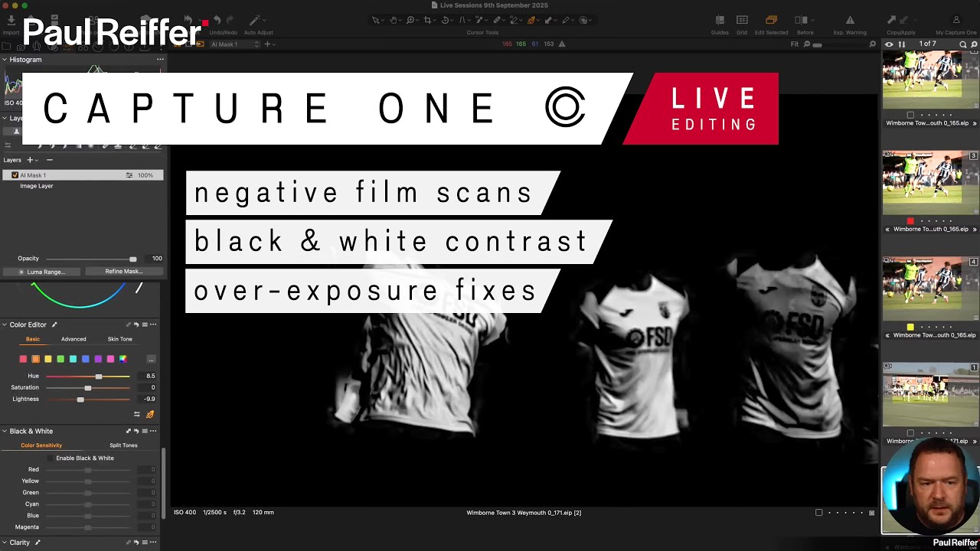Select the zoom loupe cursor tool

(411, 20)
